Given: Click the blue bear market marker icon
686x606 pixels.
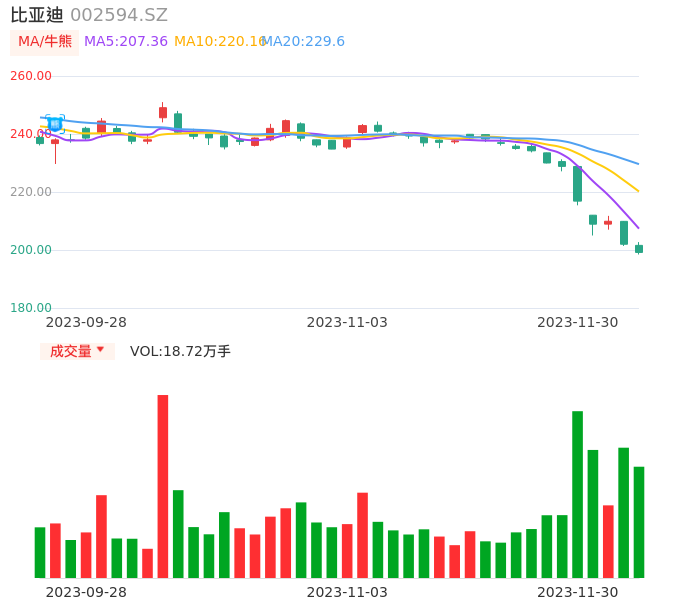Looking at the screenshot, I should coord(55,124).
